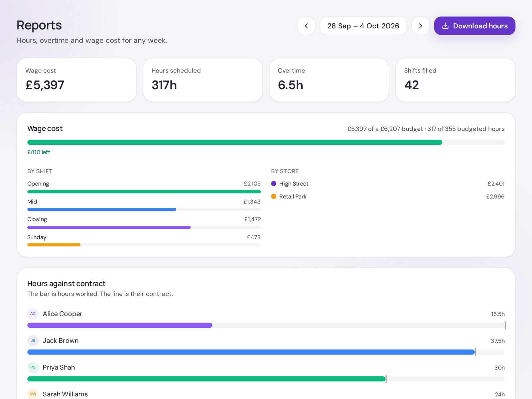The width and height of the screenshot is (532, 399).
Task: Click the '£810 left' text
Action: click(39, 152)
